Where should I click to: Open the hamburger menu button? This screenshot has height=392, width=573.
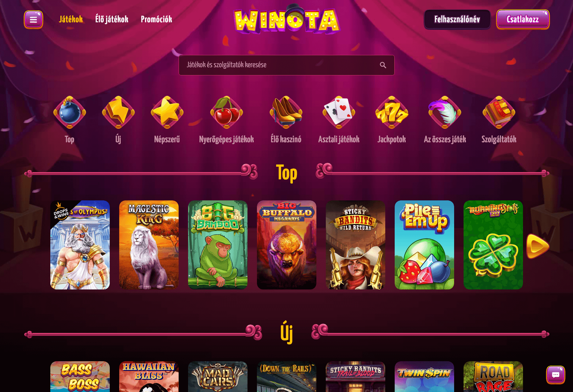[33, 19]
